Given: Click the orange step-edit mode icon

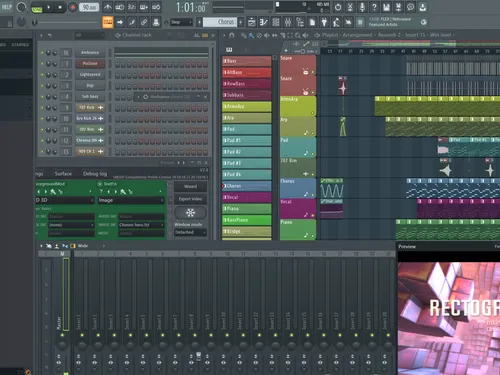Looking at the screenshot, I should coord(108,22).
